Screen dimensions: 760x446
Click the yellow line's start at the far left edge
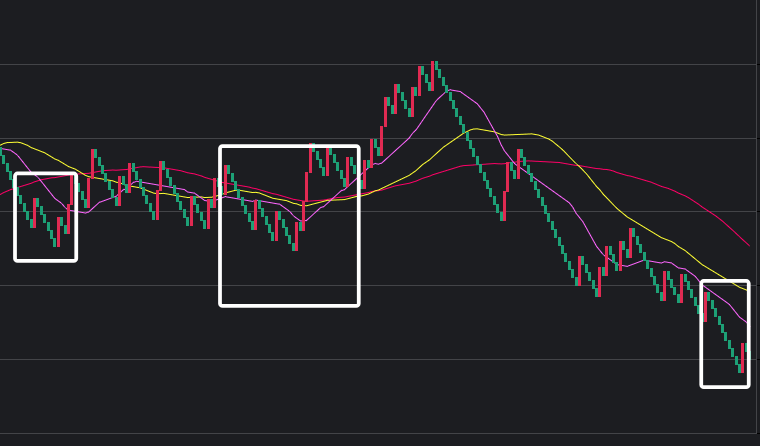tap(3, 145)
